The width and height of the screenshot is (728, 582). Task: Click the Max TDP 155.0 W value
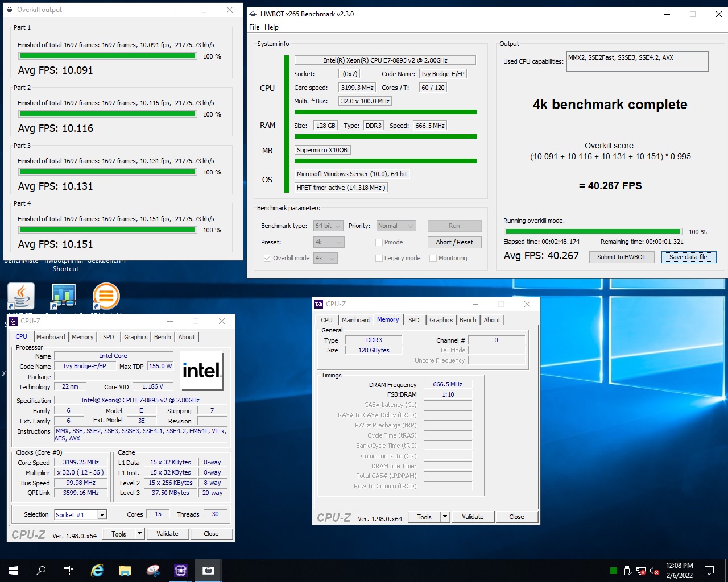click(x=160, y=367)
